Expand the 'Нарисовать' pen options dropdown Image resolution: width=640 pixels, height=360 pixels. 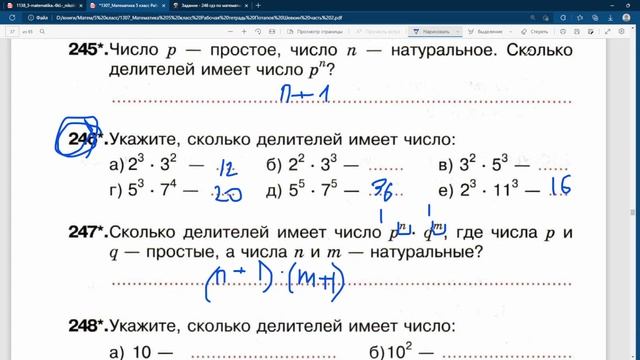click(x=458, y=31)
